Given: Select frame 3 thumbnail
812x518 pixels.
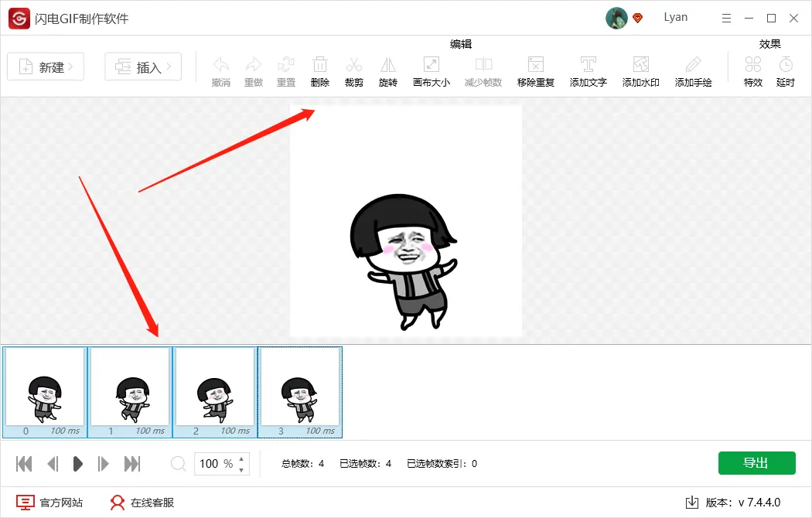Looking at the screenshot, I should pos(300,392).
